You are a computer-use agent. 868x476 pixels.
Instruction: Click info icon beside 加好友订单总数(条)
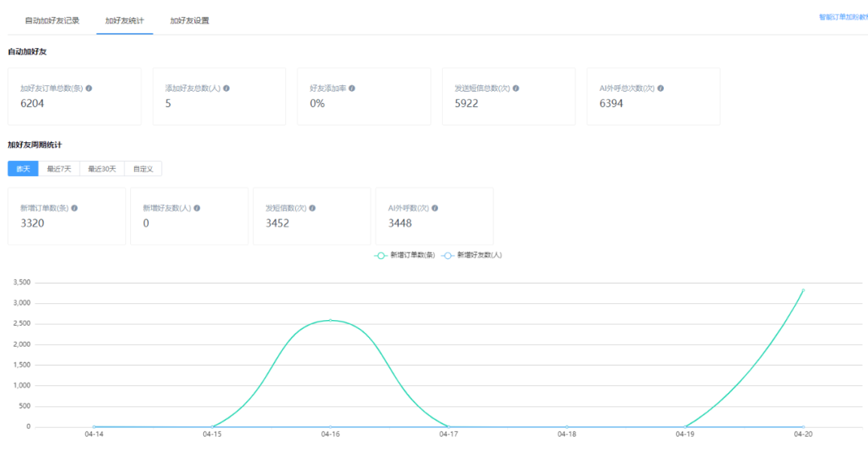click(89, 88)
